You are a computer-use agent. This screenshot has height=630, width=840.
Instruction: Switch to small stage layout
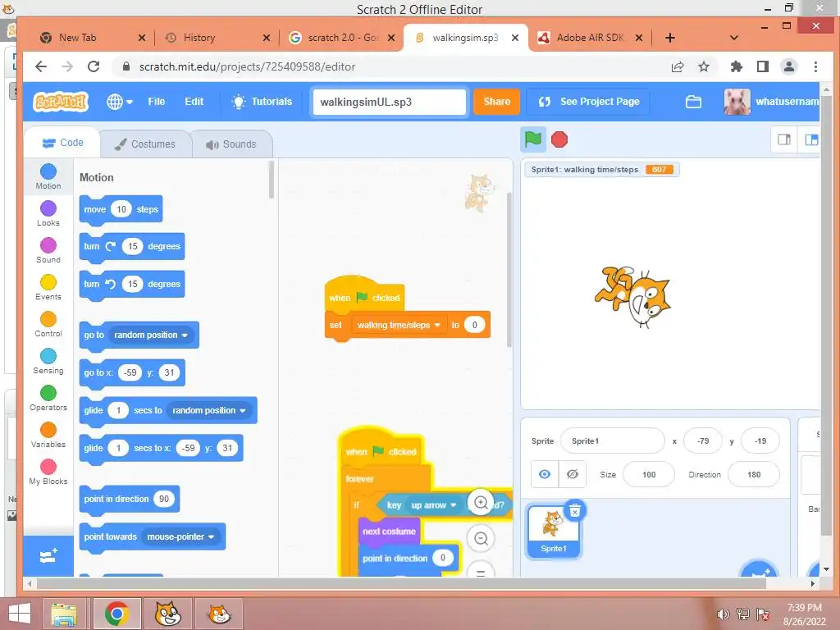coord(784,139)
